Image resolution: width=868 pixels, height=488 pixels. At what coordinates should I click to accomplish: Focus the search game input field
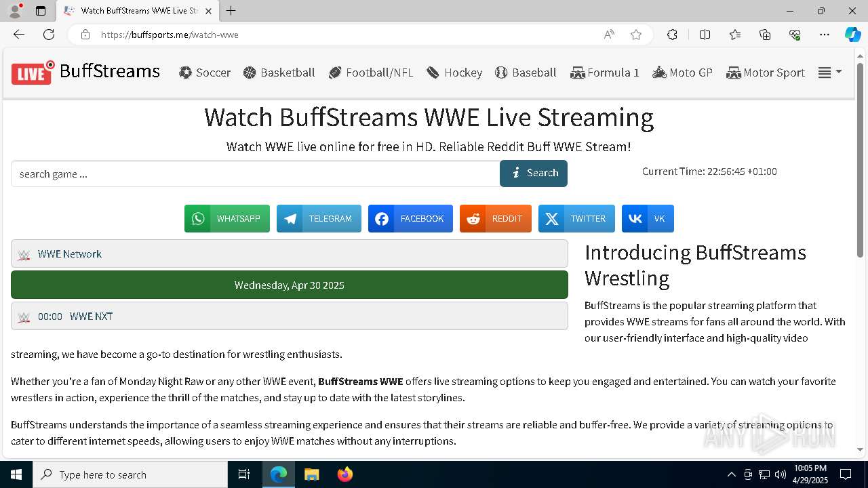coord(255,174)
